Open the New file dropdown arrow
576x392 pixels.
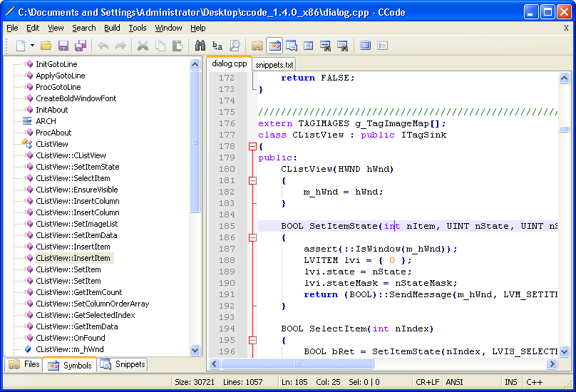(x=32, y=46)
